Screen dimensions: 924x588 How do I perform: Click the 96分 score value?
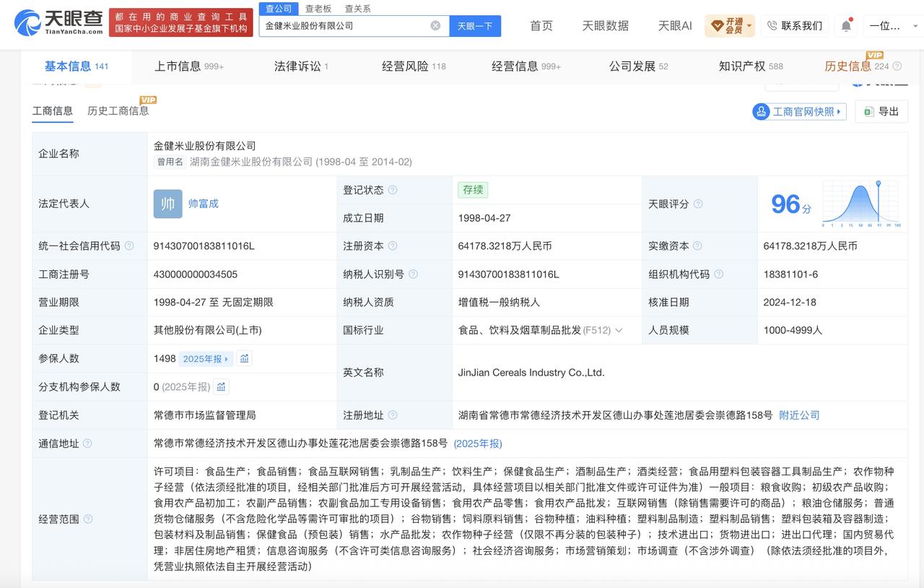tap(791, 204)
